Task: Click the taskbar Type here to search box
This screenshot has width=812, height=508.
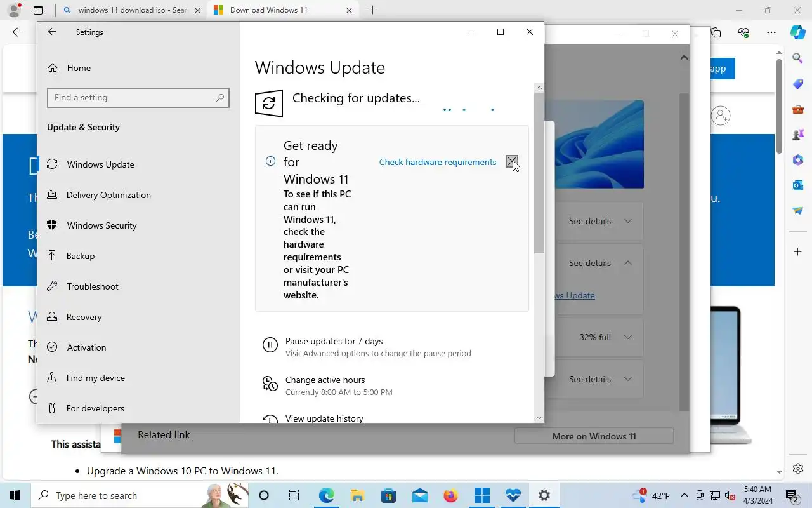Action: [140, 495]
